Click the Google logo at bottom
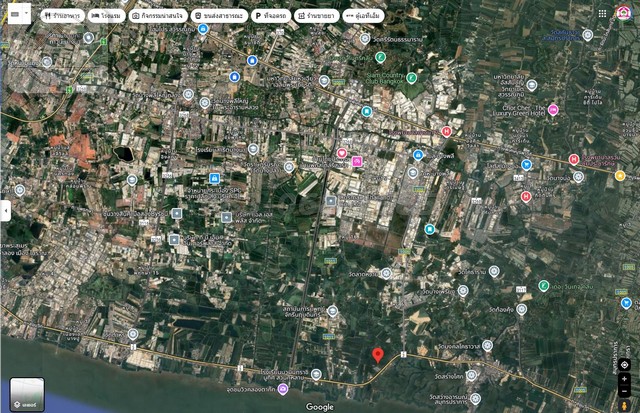Image resolution: width=640 pixels, height=413 pixels. pos(320,407)
